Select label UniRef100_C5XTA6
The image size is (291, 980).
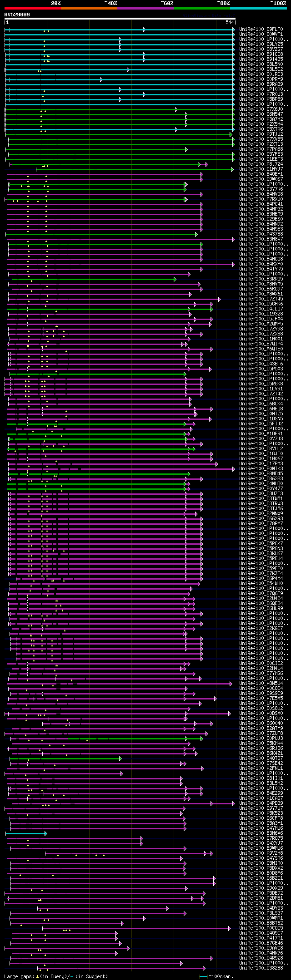[x=261, y=129]
